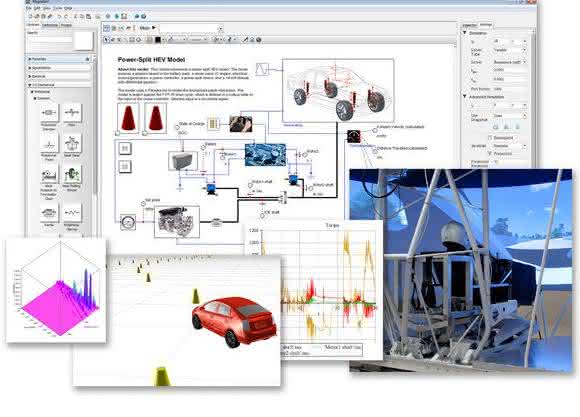Image resolution: width=580 pixels, height=417 pixels.
Task: Click the State of Charge probe
Action: coord(177,127)
